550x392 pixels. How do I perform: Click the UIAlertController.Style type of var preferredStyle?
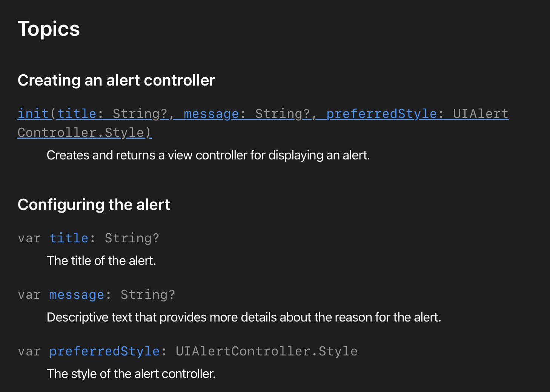coord(266,351)
